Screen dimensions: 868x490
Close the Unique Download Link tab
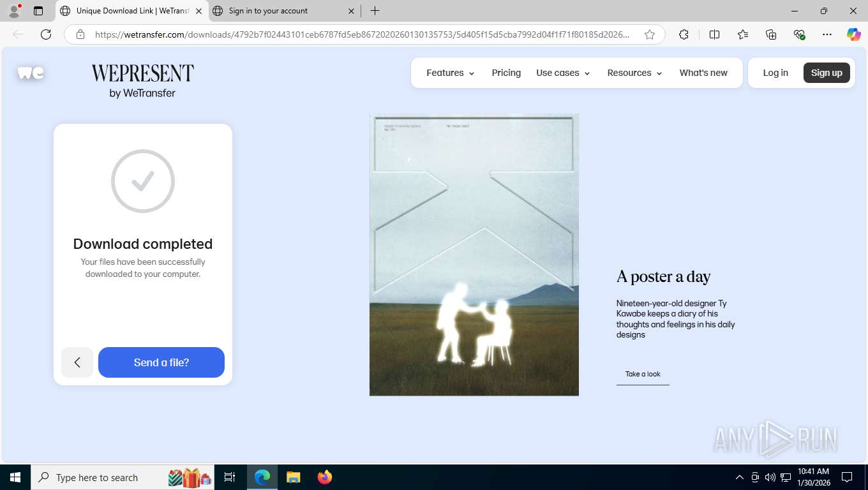pyautogui.click(x=198, y=11)
